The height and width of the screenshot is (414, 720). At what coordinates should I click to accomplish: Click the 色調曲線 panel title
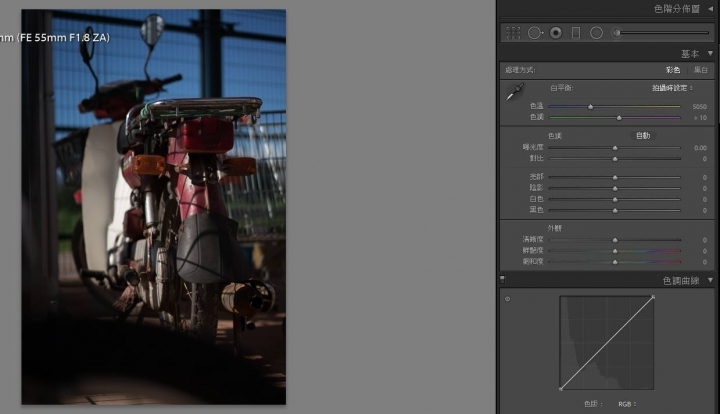(x=681, y=280)
